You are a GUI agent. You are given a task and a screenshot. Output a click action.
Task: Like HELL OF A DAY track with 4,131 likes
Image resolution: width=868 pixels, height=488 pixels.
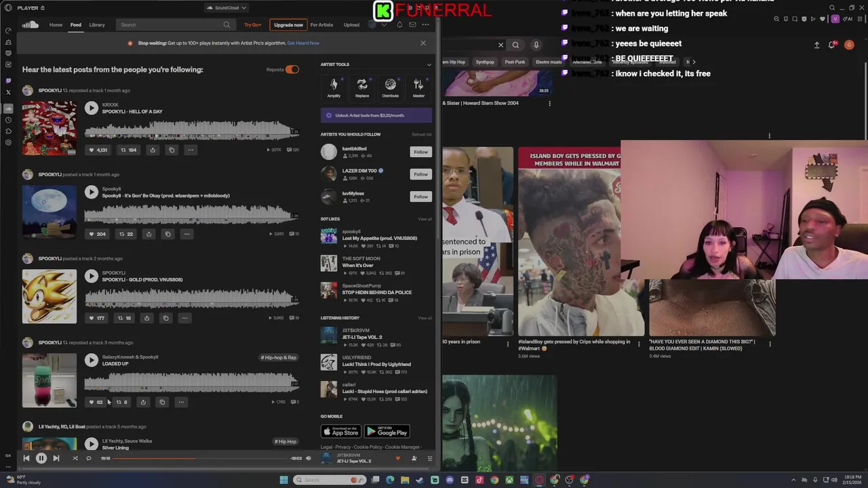[x=98, y=150]
